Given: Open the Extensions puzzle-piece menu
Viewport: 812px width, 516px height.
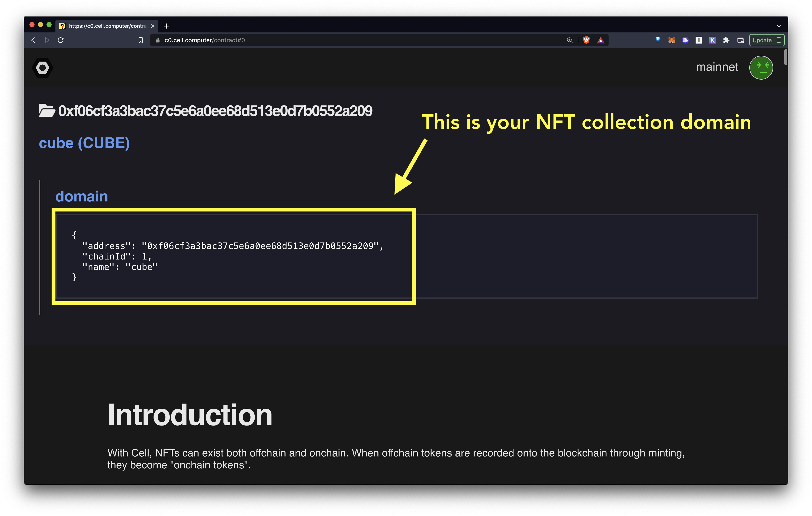Looking at the screenshot, I should point(726,40).
